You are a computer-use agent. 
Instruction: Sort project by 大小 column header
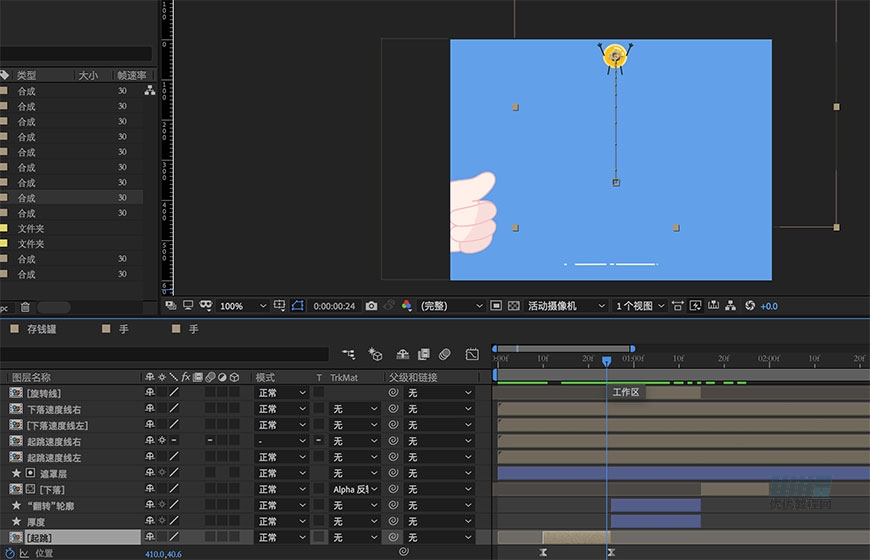click(x=88, y=75)
